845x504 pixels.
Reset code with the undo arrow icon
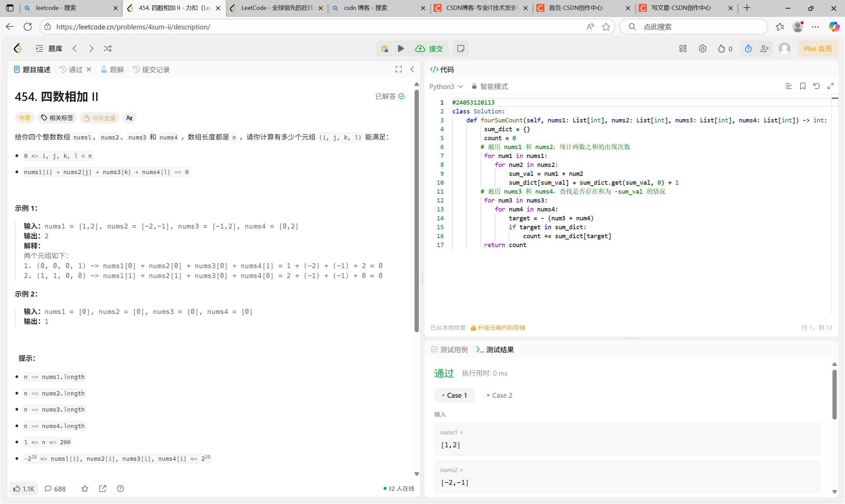(x=817, y=86)
